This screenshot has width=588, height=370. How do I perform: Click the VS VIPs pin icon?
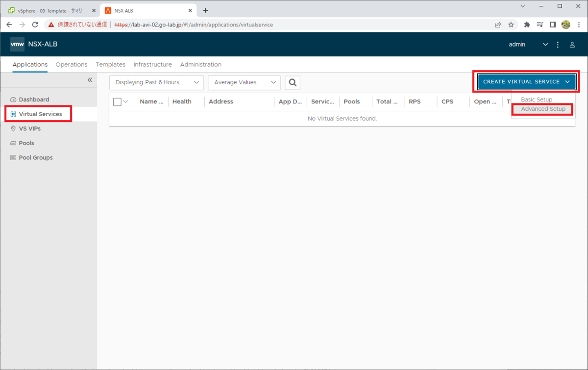click(x=13, y=128)
